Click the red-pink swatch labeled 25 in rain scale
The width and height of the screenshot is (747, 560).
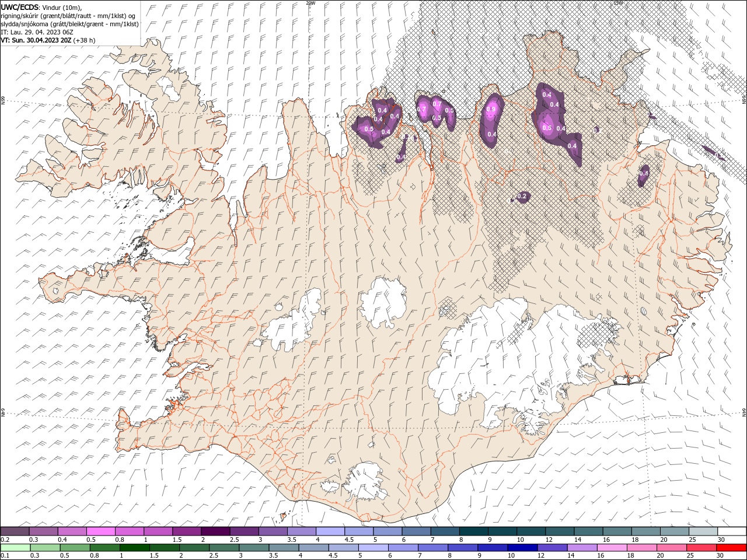[701, 548]
